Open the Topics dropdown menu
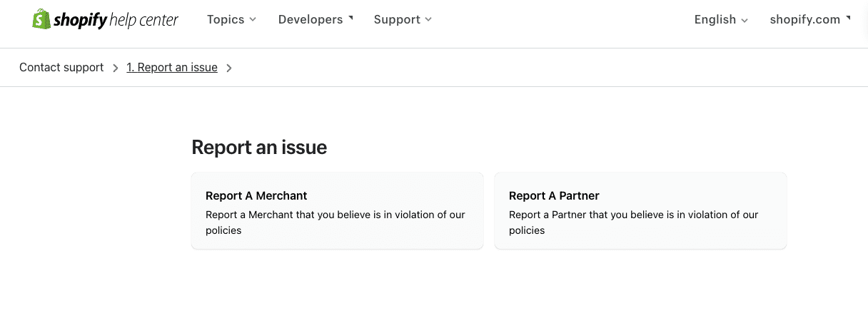This screenshot has height=313, width=868. (x=231, y=20)
